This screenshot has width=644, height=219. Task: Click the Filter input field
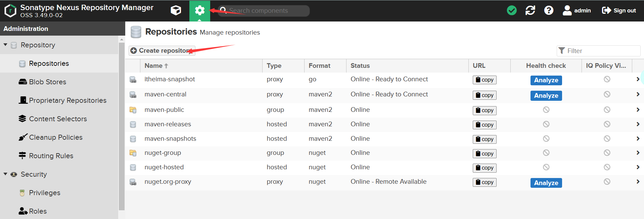click(x=602, y=51)
